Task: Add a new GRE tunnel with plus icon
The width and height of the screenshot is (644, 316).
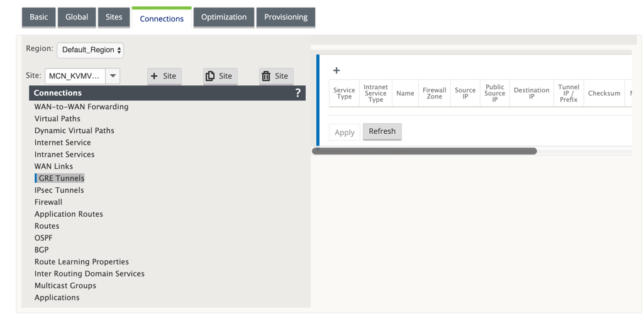Action: point(336,70)
